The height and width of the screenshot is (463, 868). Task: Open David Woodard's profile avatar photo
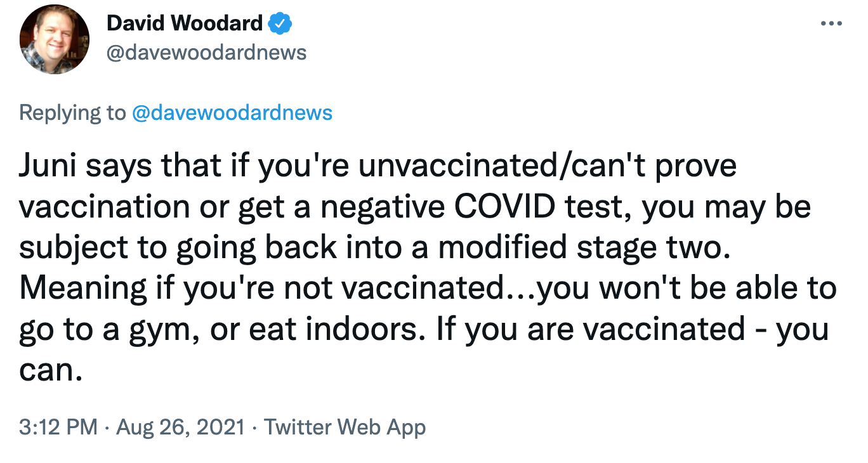(55, 39)
